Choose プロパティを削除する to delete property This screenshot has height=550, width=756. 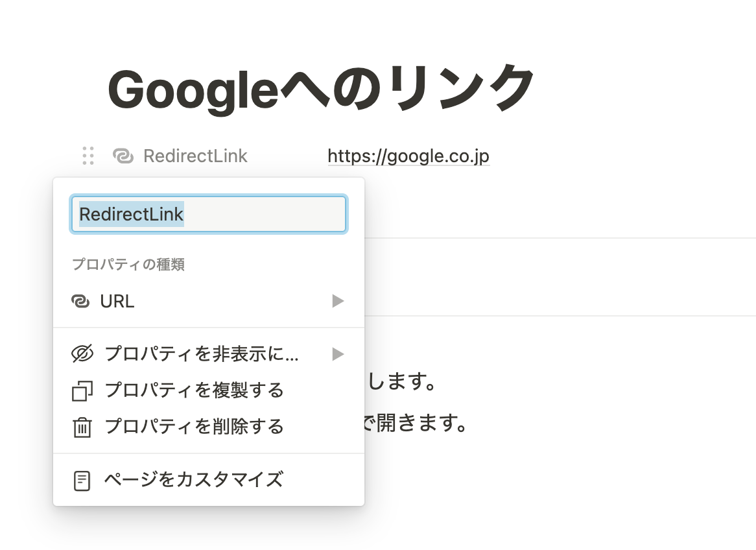[209, 427]
